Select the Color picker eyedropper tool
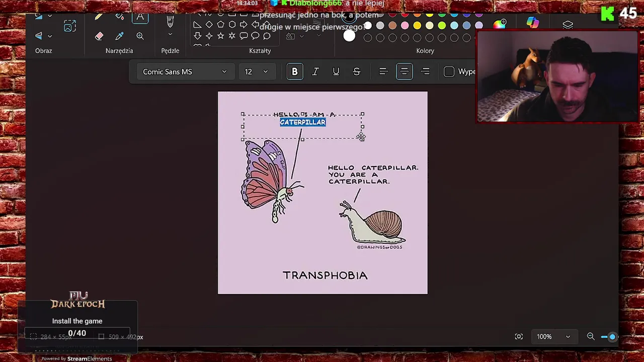 [119, 36]
